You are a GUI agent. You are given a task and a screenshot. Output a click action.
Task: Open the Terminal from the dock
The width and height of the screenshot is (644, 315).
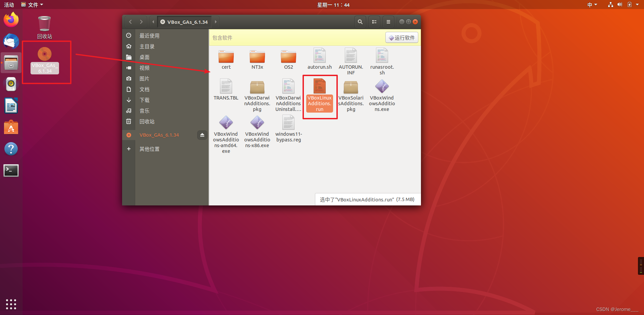click(11, 170)
